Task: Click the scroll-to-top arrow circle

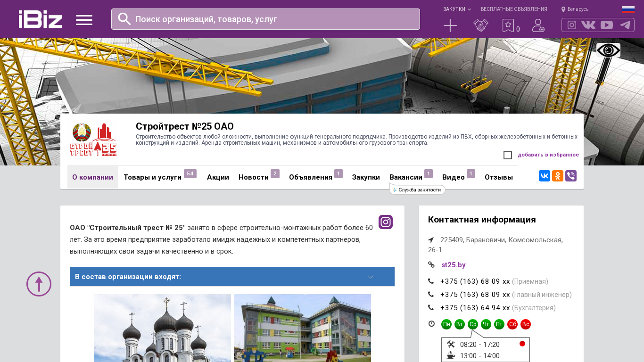Action: pyautogui.click(x=39, y=284)
